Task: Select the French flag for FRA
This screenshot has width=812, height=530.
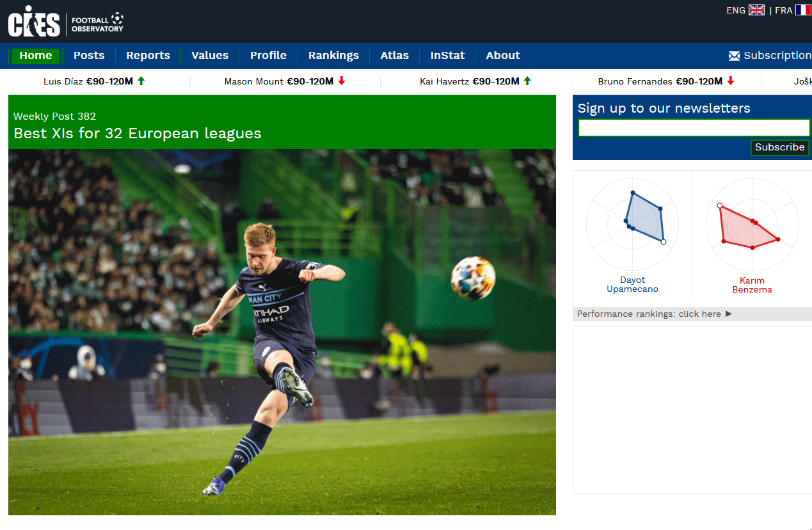Action: tap(803, 10)
